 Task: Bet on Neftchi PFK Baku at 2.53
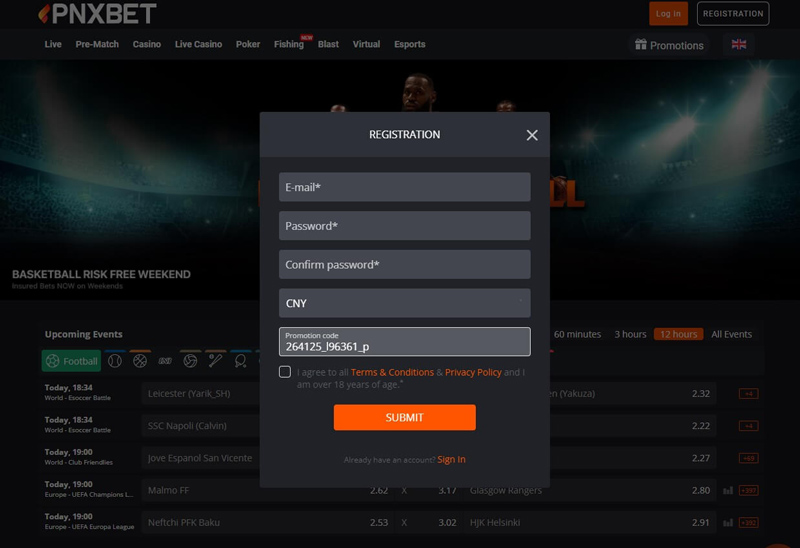tap(267, 522)
